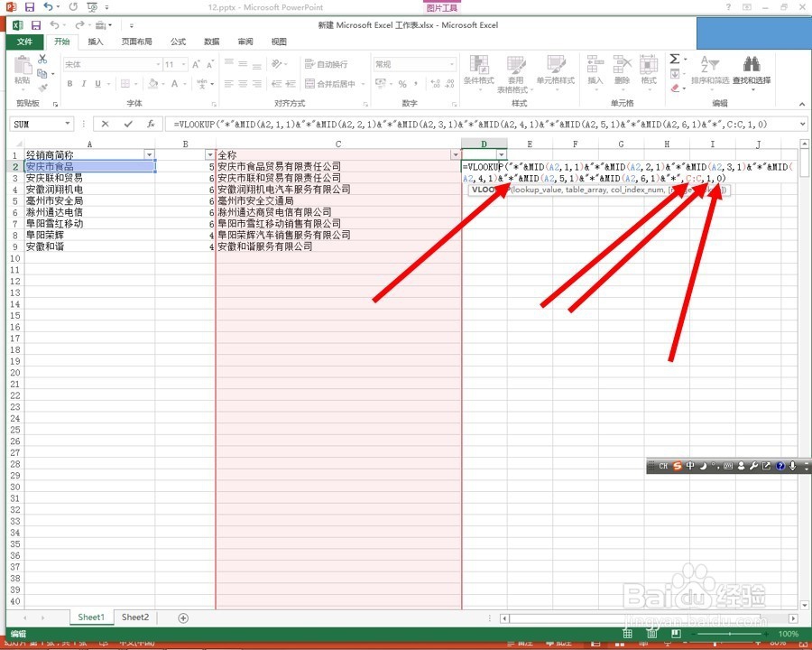Click percent style icon

(x=402, y=83)
